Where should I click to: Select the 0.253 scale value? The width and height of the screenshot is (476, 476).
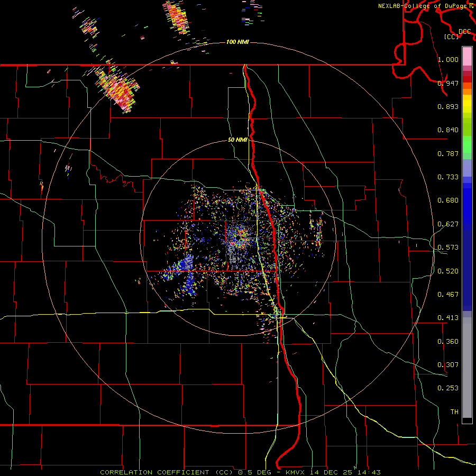point(448,388)
